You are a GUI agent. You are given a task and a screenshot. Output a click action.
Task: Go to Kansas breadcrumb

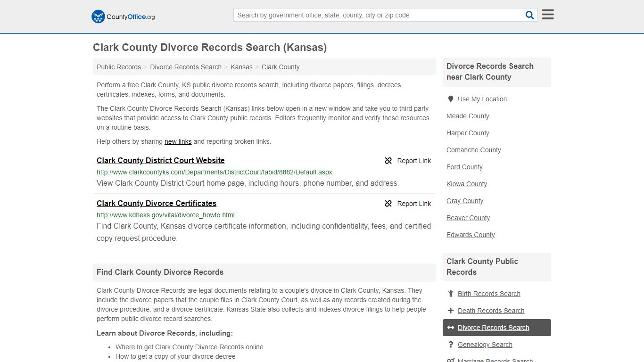point(241,67)
